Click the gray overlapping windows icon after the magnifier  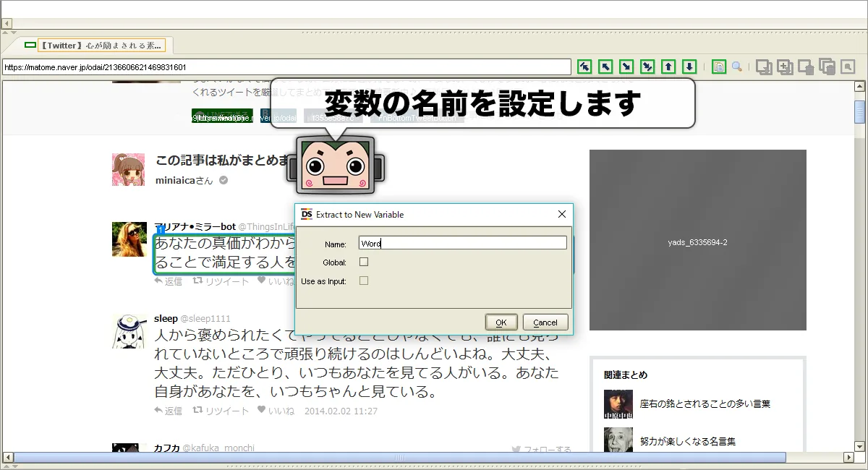(764, 67)
